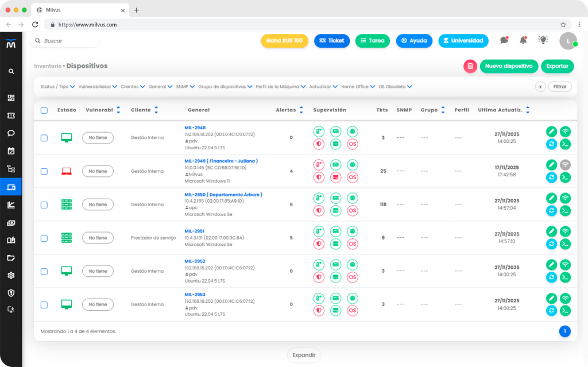Open the settings gear icon in sidebar

11,276
